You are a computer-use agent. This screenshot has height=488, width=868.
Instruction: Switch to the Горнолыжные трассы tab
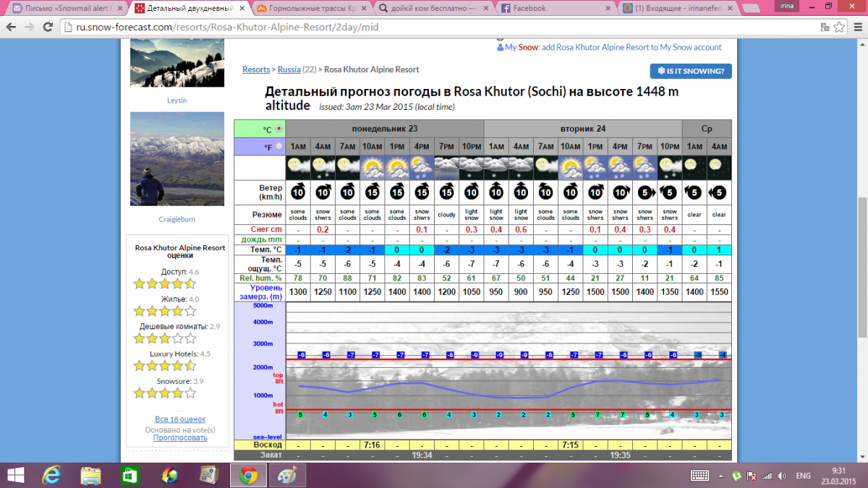312,8
